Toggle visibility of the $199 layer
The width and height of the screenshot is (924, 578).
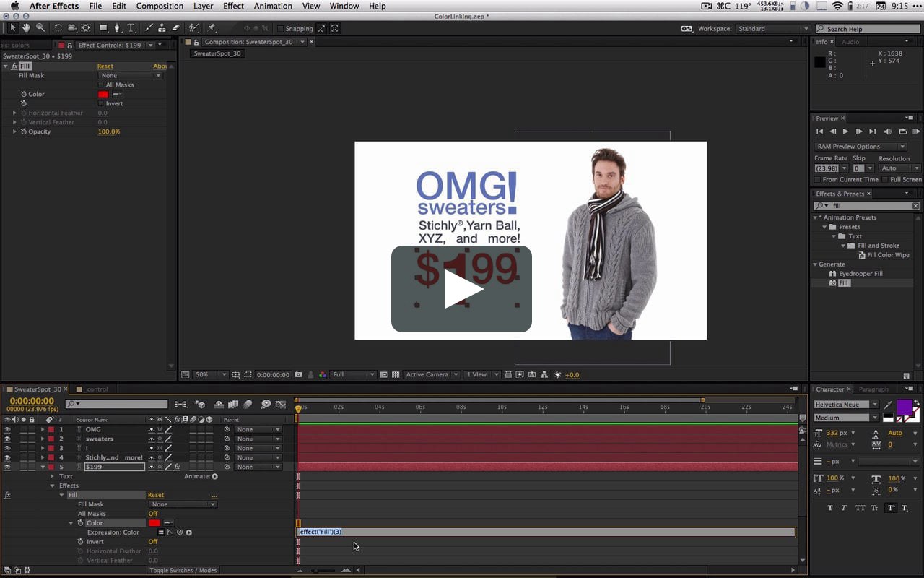7,467
